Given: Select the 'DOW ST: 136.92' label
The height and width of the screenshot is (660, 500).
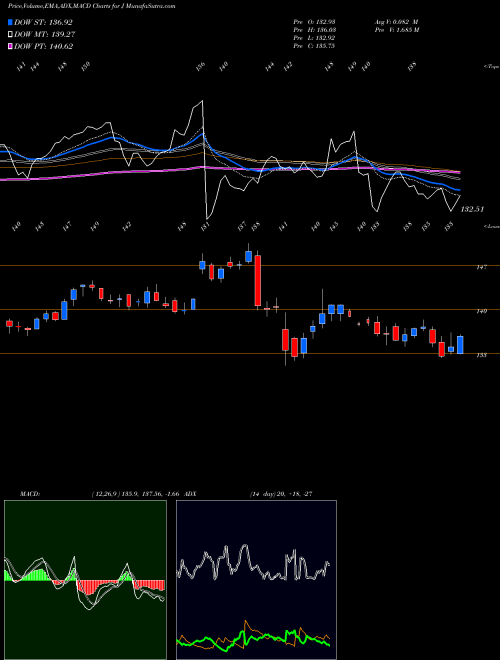Looking at the screenshot, I should click(x=43, y=22).
